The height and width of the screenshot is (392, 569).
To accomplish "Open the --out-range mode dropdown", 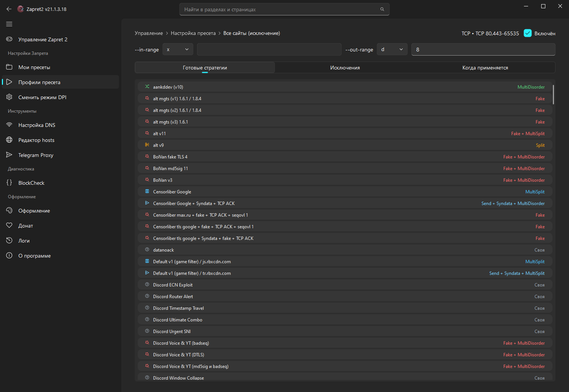I will (392, 49).
